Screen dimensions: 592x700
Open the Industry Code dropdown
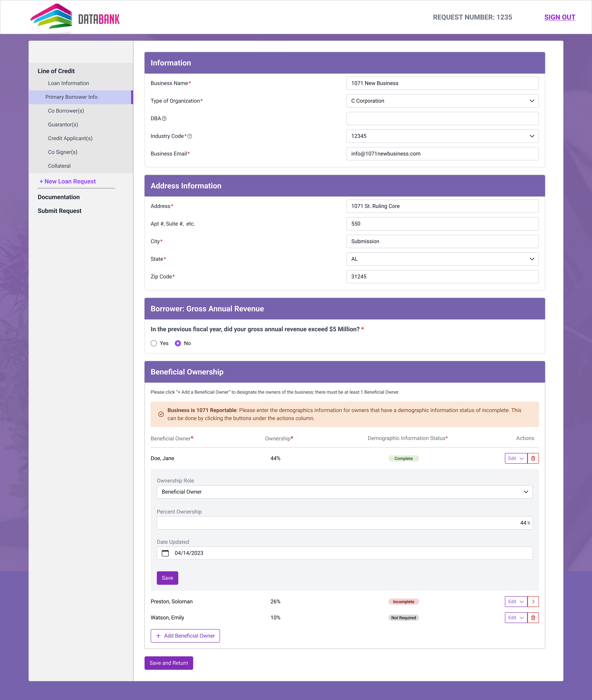click(442, 136)
